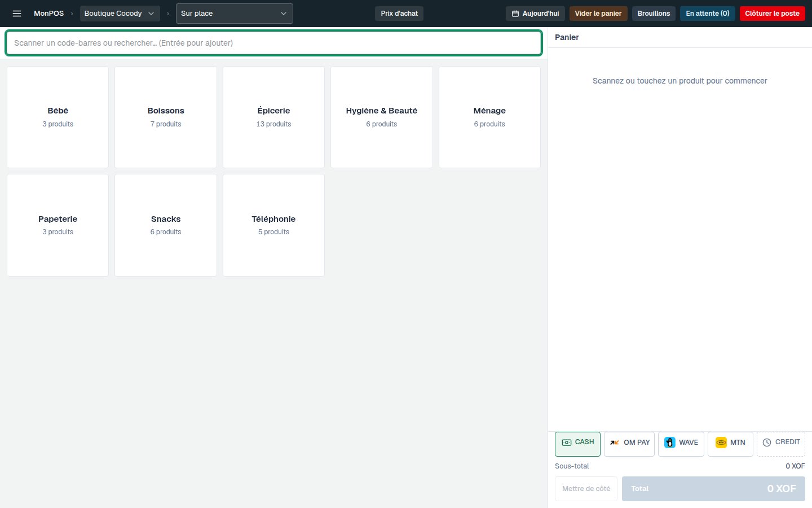Open the Épicerie category card
The height and width of the screenshot is (508, 812).
273,117
